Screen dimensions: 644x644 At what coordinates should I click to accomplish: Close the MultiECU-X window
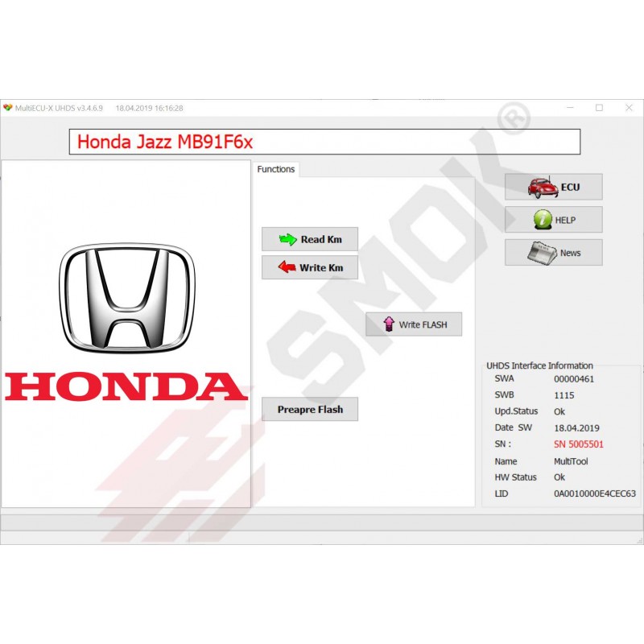(629, 108)
